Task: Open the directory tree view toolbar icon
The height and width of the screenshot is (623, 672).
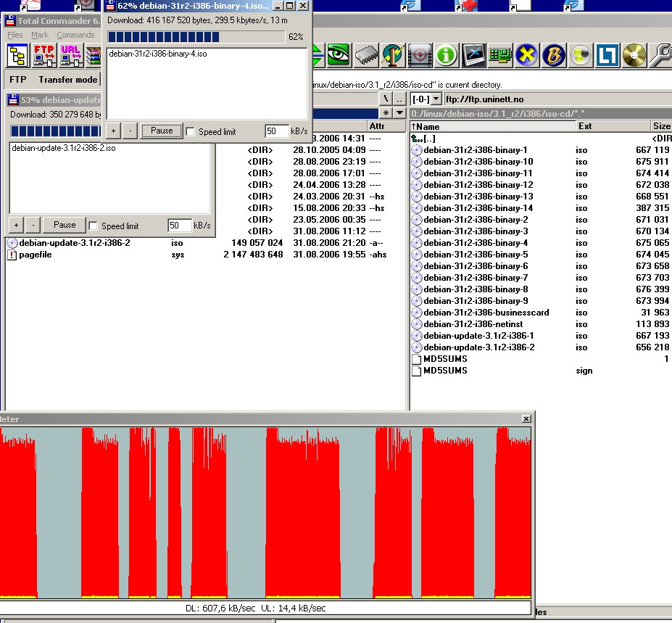Action: [17, 55]
